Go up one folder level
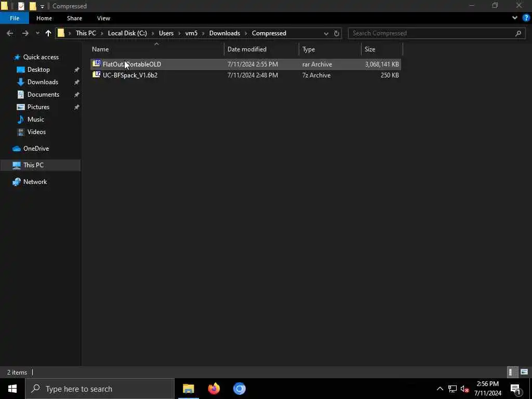Screen dimensions: 532x399 point(48,33)
